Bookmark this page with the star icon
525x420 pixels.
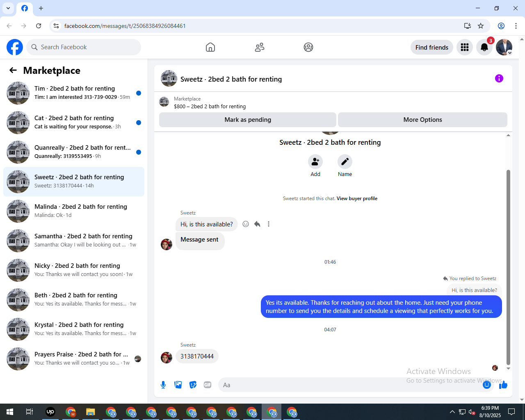pos(481,26)
